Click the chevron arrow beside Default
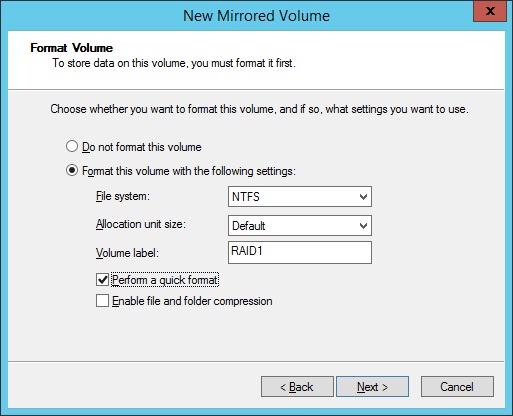The image size is (513, 416). click(363, 226)
